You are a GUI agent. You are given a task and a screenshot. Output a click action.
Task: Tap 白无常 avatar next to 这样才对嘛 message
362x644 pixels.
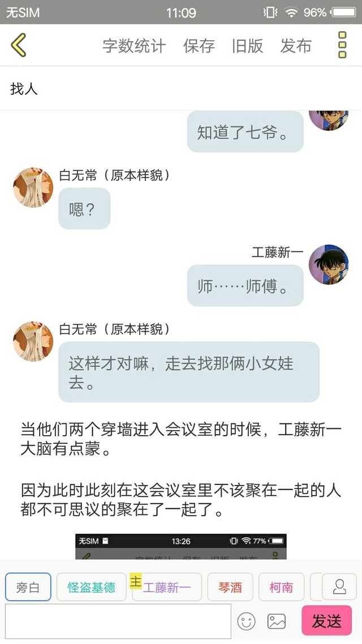[33, 341]
